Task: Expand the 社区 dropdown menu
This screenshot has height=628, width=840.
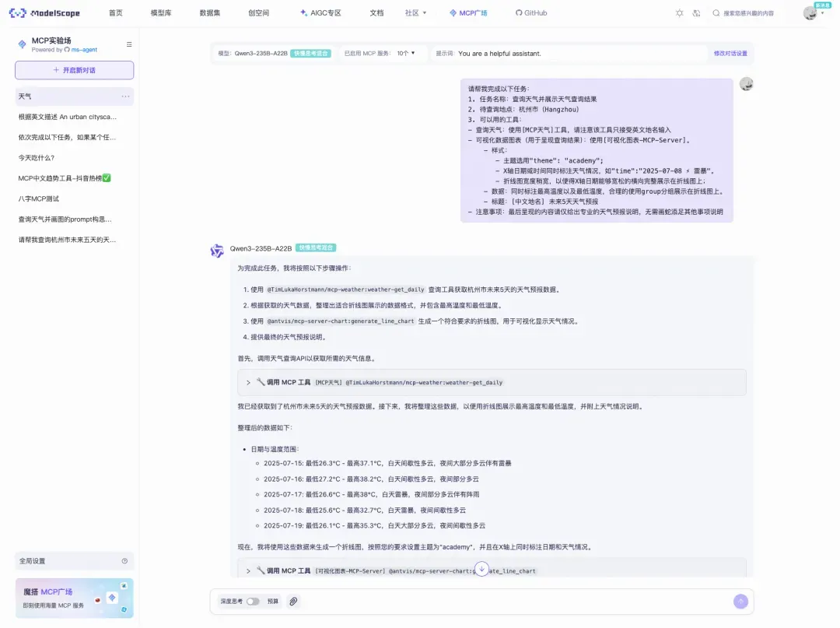Action: 415,13
